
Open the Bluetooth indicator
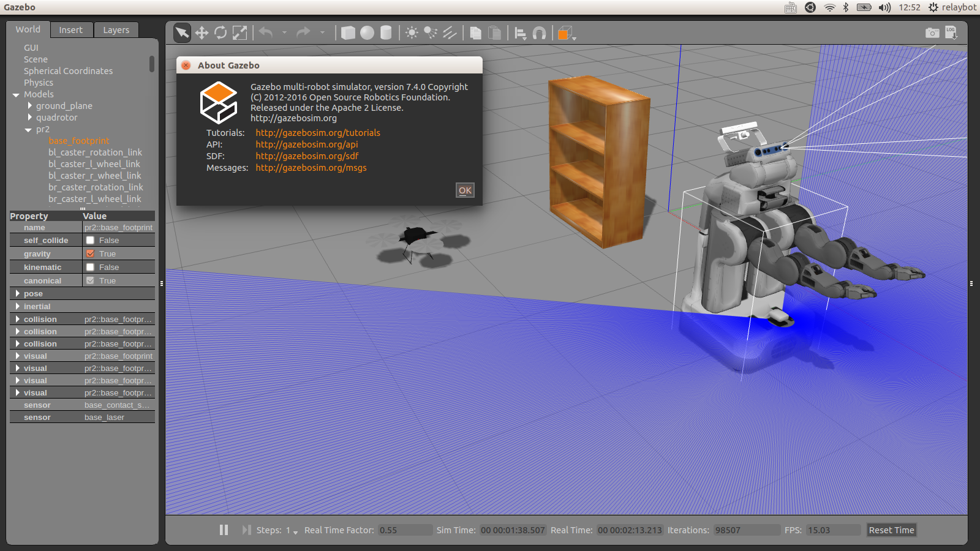(x=846, y=7)
